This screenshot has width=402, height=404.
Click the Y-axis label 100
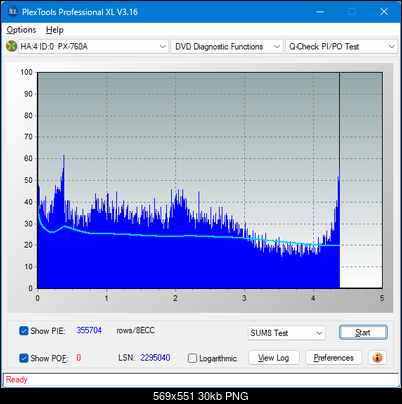click(x=26, y=72)
